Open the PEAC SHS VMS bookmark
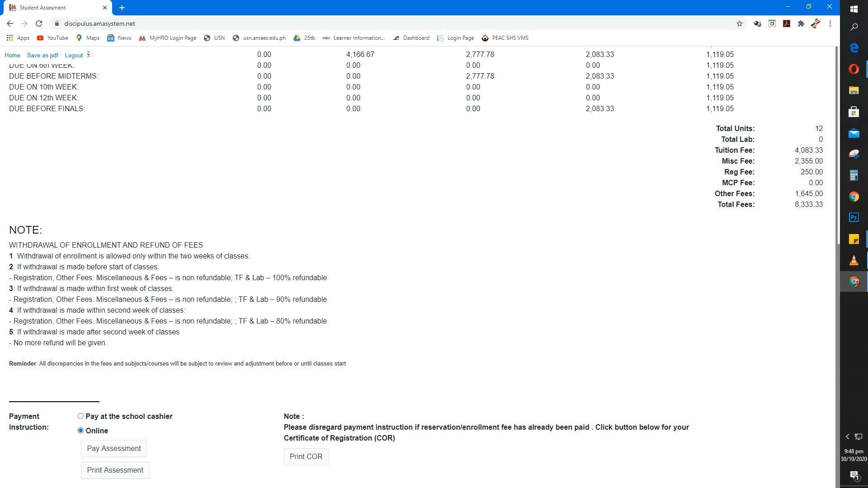 [505, 38]
